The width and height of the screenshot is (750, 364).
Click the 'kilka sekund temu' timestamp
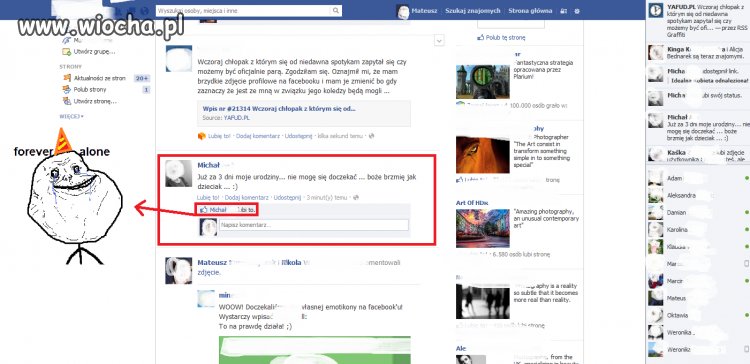click(340, 136)
